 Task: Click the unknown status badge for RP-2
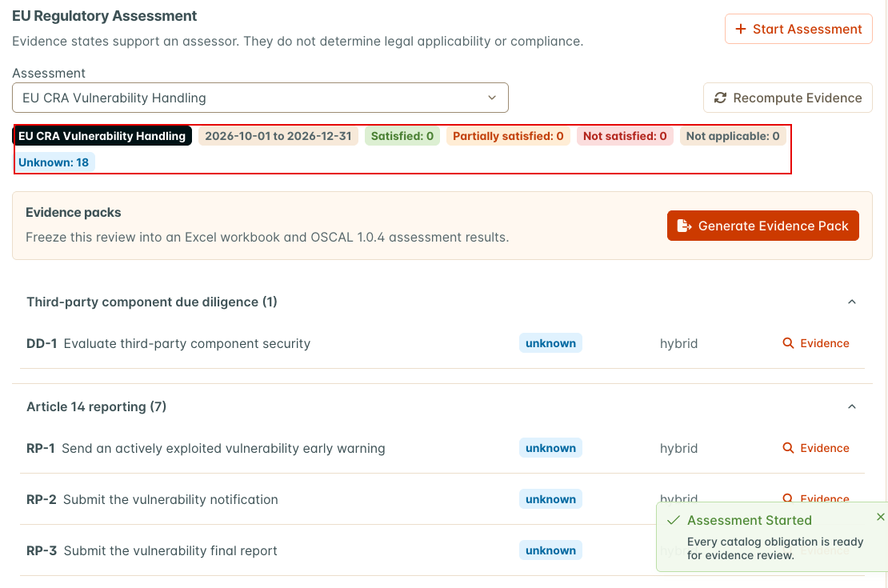click(550, 499)
